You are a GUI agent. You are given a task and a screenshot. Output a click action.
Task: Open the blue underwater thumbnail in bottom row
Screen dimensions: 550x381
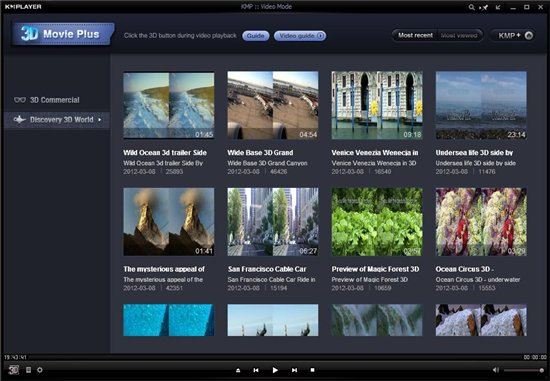tap(169, 320)
